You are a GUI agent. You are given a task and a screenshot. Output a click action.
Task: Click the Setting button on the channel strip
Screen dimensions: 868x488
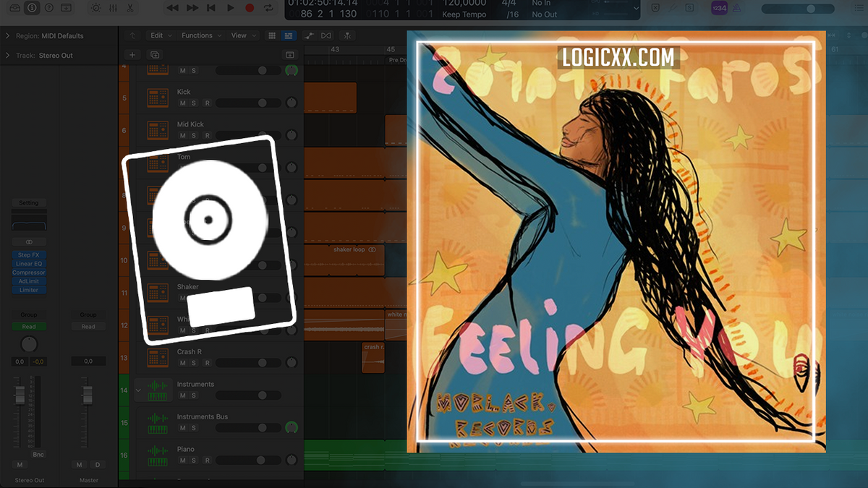29,202
